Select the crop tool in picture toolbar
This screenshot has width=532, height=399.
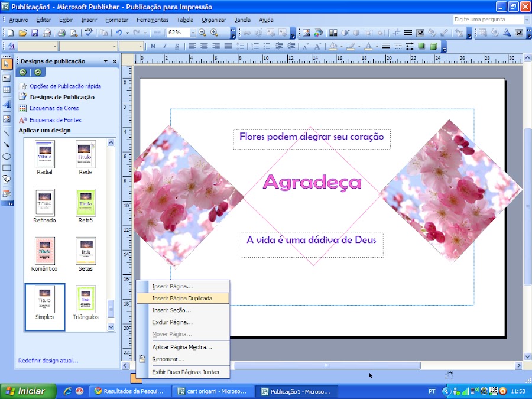coord(396,33)
